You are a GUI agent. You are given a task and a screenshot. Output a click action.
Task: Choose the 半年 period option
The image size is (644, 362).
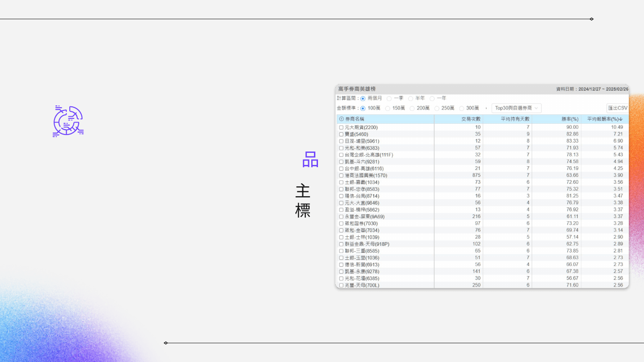[x=411, y=98]
